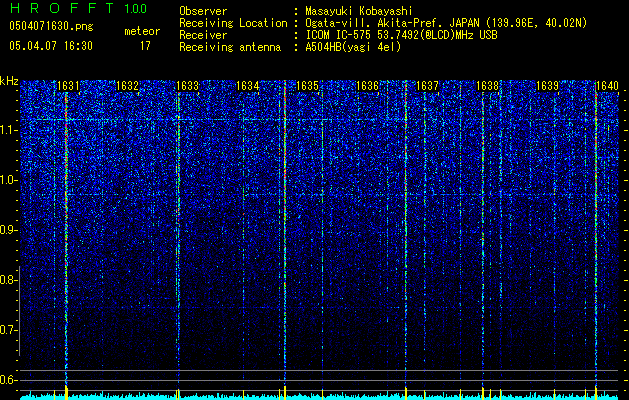The width and height of the screenshot is (629, 400).
Task: Click the 1632 time marker
Action: [127, 86]
